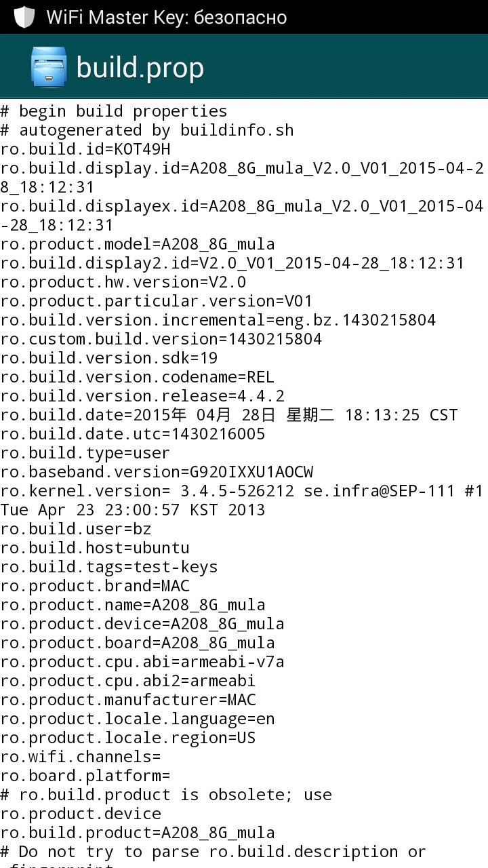
Task: Select the '# begin build properties' comment
Action: tap(114, 111)
